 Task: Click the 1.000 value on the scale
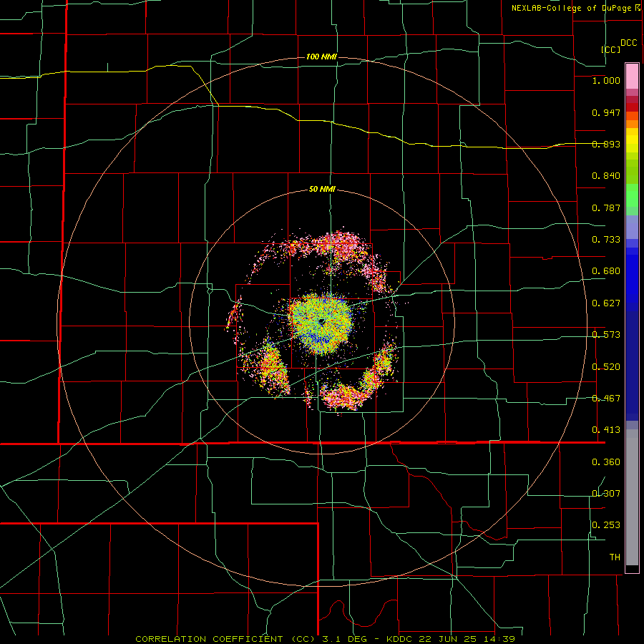pos(606,80)
